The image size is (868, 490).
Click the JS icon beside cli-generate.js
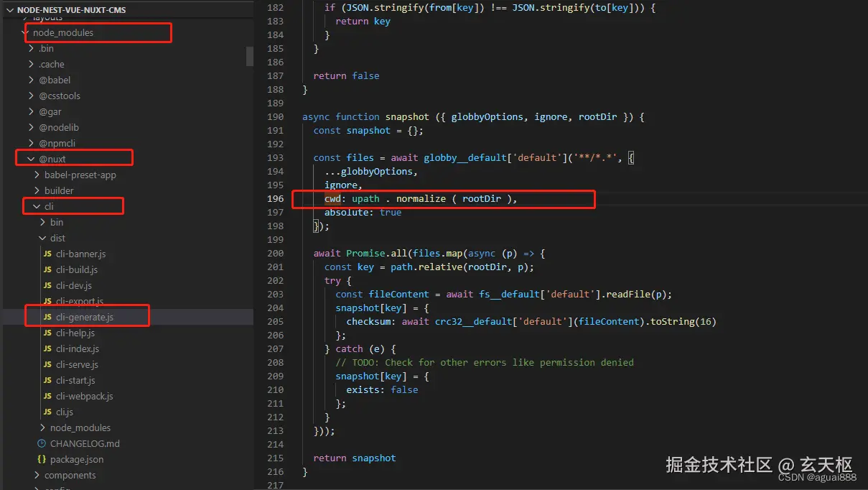tap(47, 318)
